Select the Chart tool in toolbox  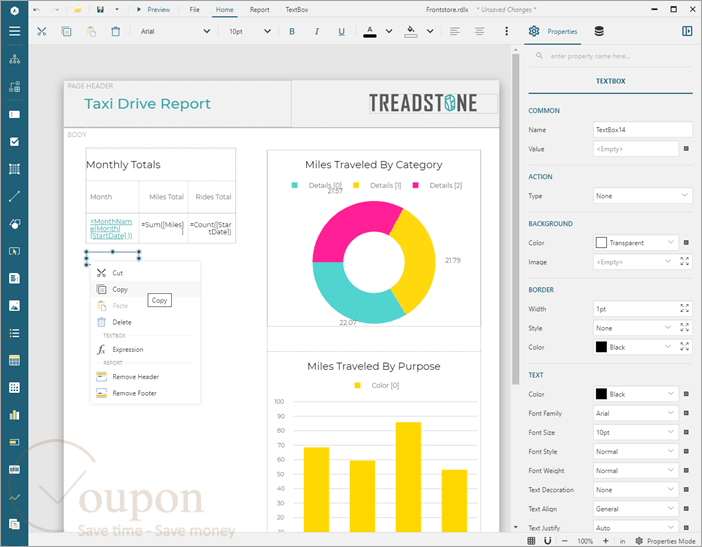[14, 415]
